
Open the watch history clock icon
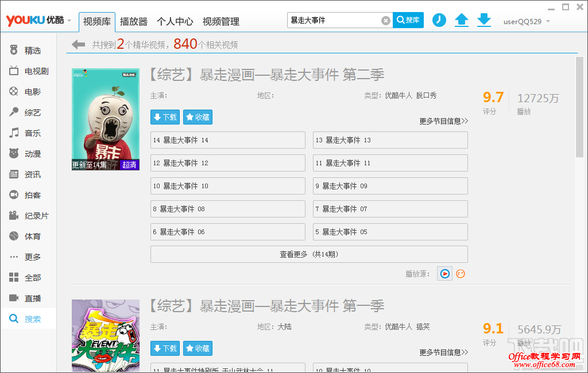tap(439, 20)
